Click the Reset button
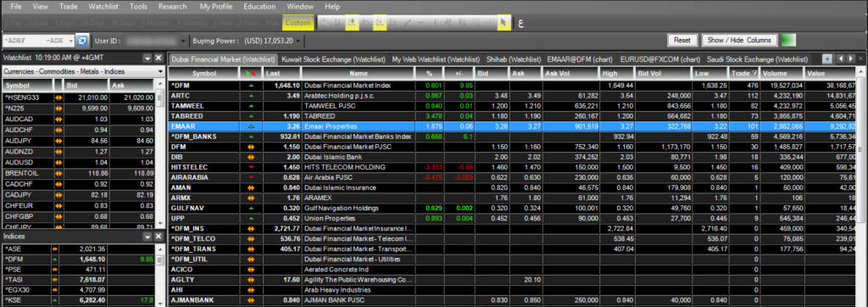 [682, 40]
